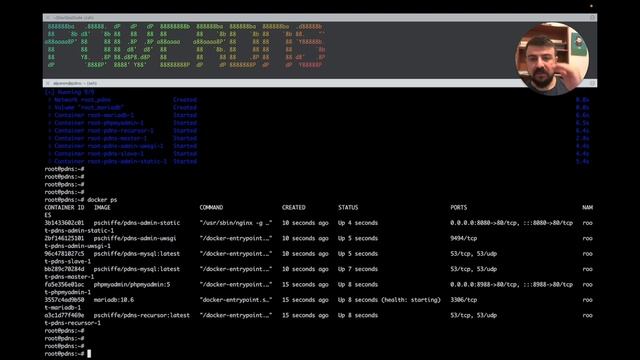Click image name mariadb:10.6
640x360 pixels.
[114, 300]
